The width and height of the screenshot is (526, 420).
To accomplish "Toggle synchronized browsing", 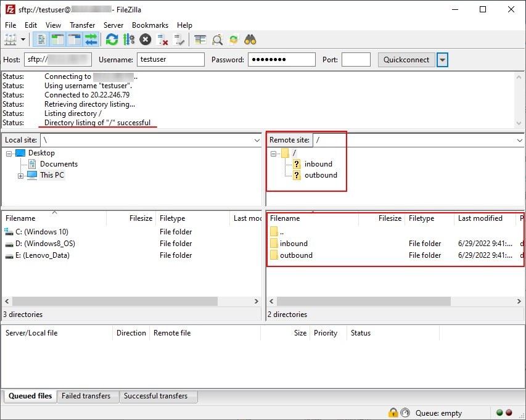I will (234, 40).
